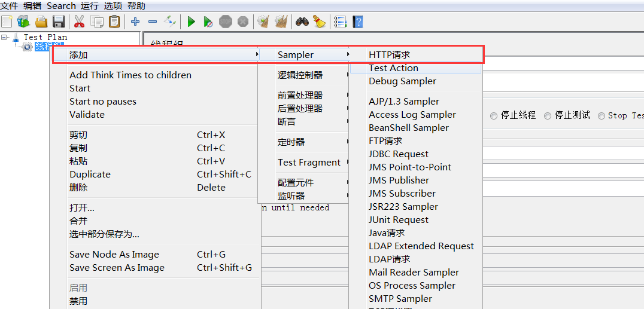Click Save Node As Image menu entry
644x309 pixels.
[114, 255]
